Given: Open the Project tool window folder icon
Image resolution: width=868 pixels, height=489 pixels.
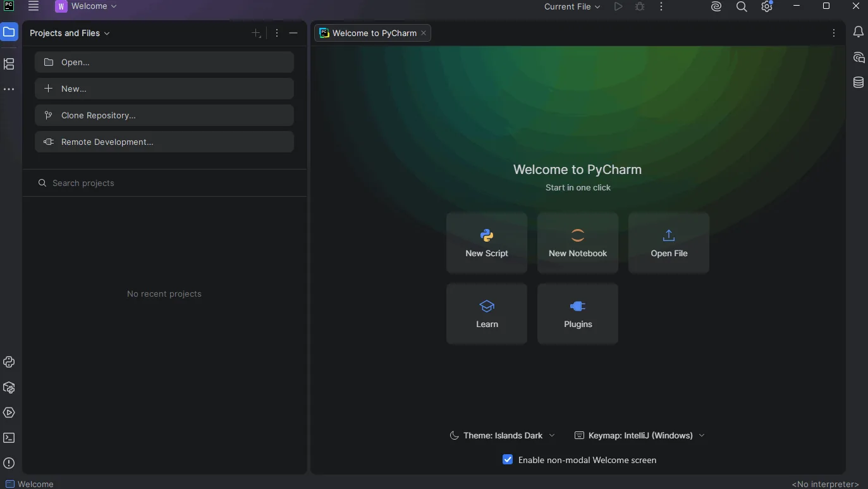Looking at the screenshot, I should (9, 32).
